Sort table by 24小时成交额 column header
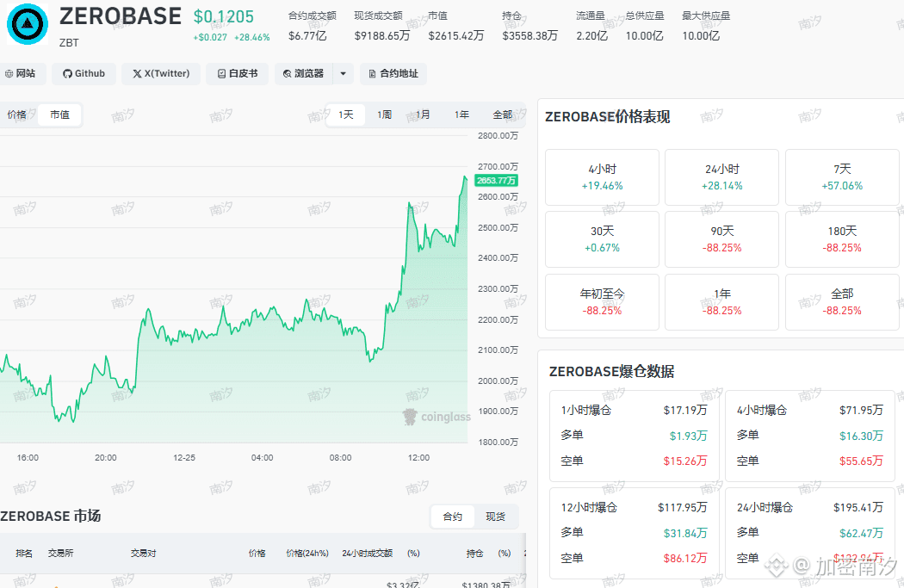 (368, 554)
